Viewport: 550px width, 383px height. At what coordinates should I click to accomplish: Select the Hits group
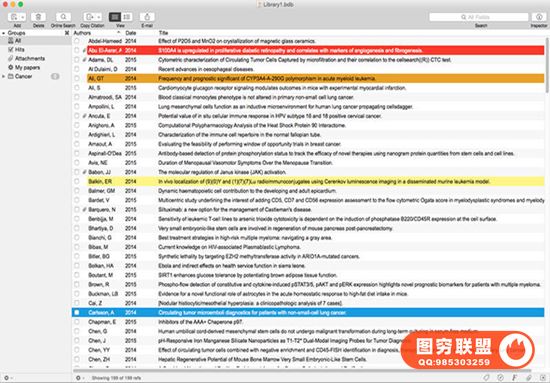[x=35, y=49]
